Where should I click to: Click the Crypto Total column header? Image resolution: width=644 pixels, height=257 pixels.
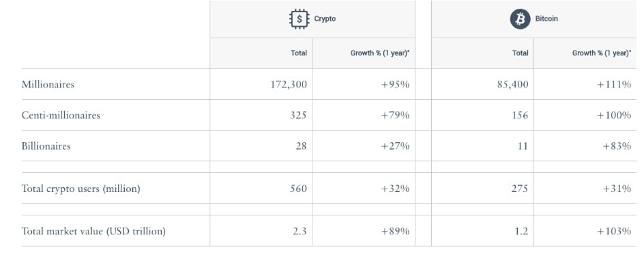(x=299, y=53)
